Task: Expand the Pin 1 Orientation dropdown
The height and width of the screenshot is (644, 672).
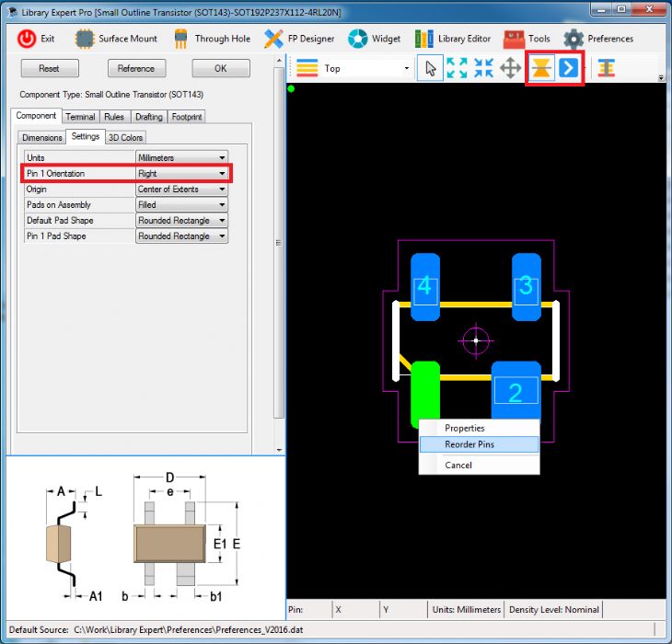Action: tap(222, 173)
